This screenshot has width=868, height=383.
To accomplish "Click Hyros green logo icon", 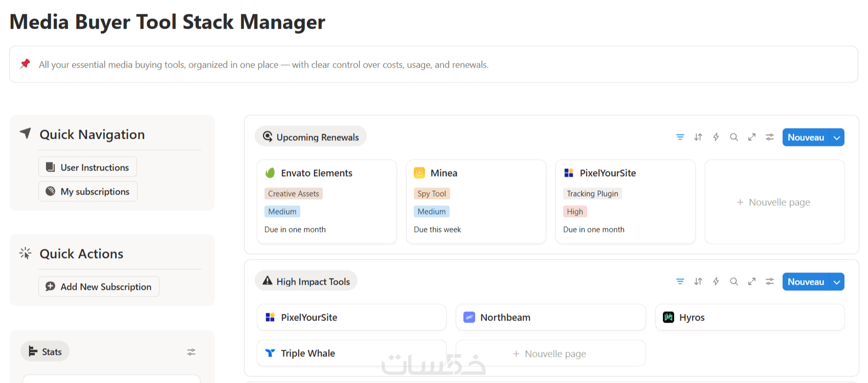I will point(669,317).
